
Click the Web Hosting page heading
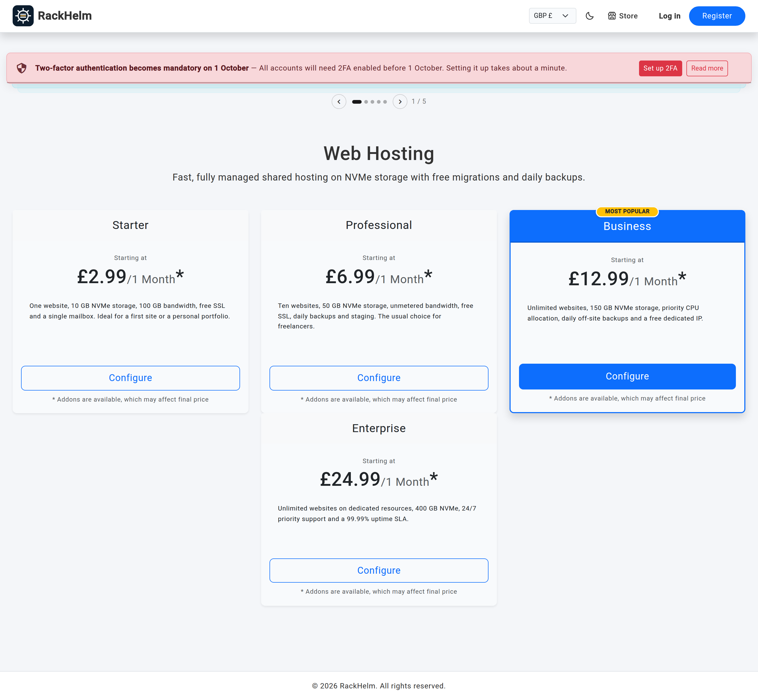click(x=379, y=154)
